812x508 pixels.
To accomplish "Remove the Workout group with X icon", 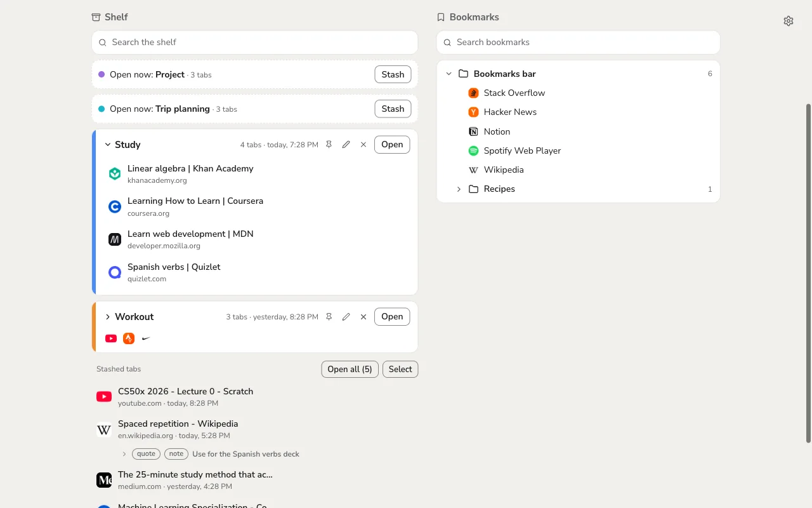I will pyautogui.click(x=363, y=317).
